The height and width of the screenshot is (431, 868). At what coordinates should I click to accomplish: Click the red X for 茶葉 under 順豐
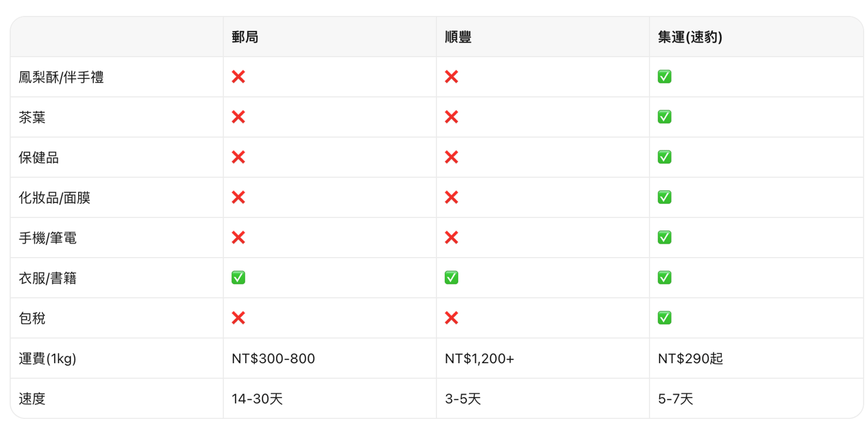point(451,117)
